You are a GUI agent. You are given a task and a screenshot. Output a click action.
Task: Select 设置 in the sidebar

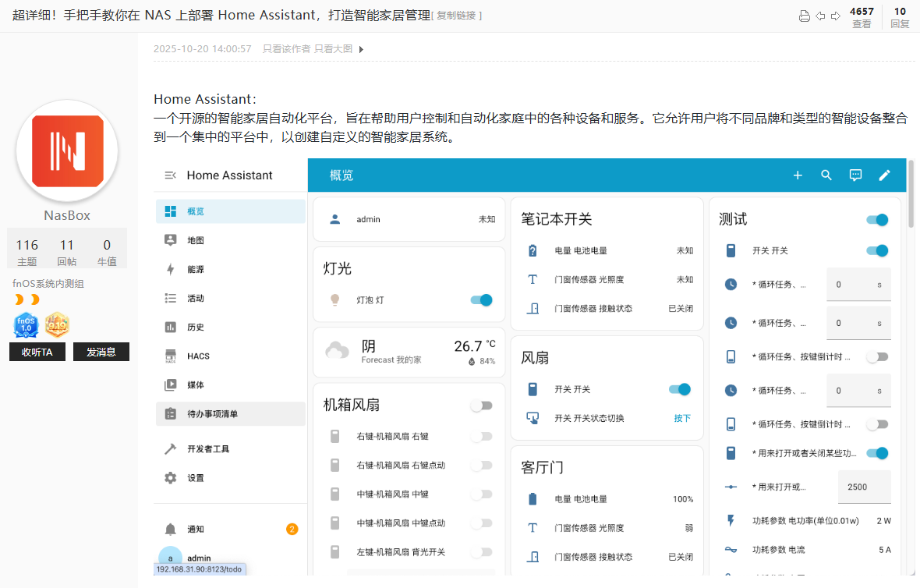pos(195,478)
